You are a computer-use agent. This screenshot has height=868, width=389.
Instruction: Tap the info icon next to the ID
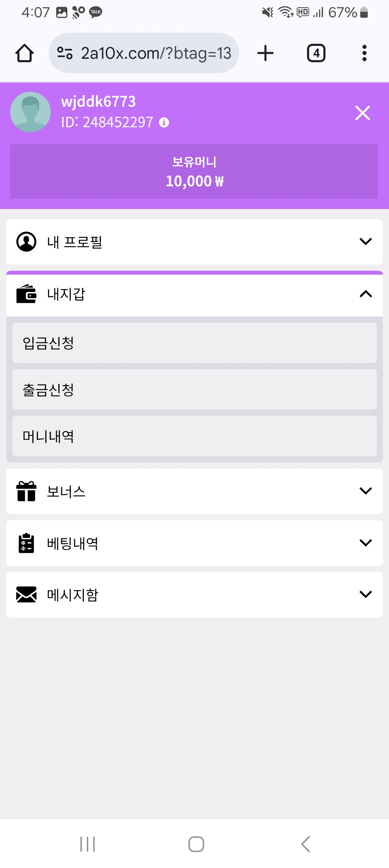[164, 123]
